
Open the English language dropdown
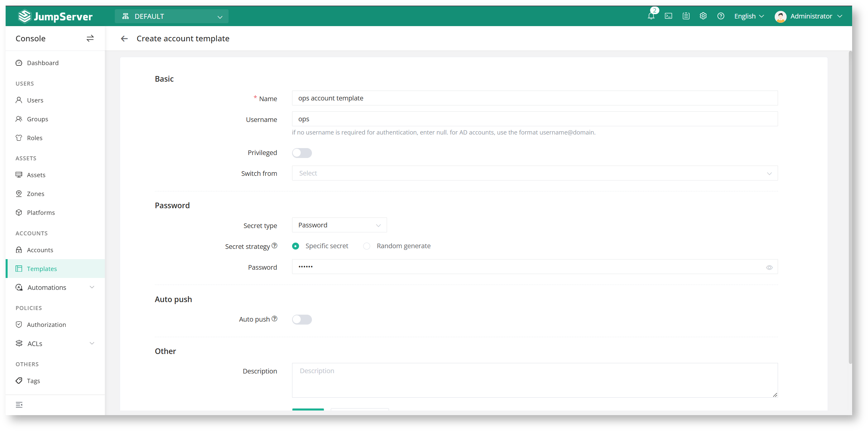pyautogui.click(x=749, y=16)
